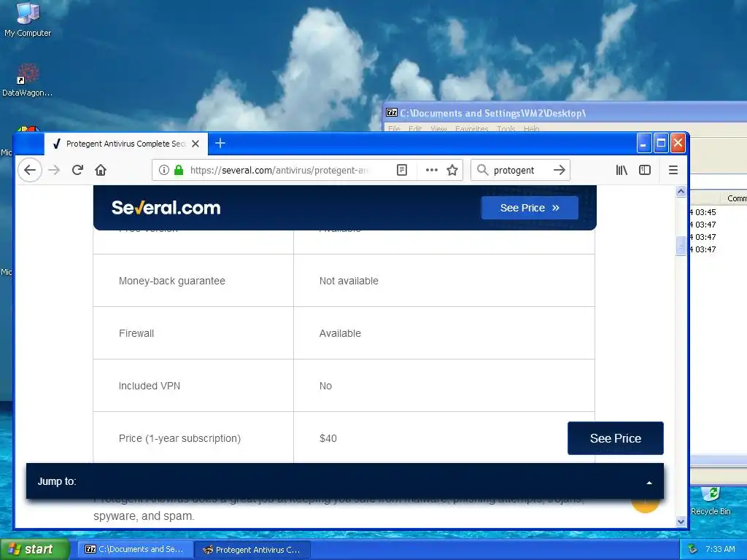Open the Windows Start menu
747x560 pixels.
pos(34,549)
